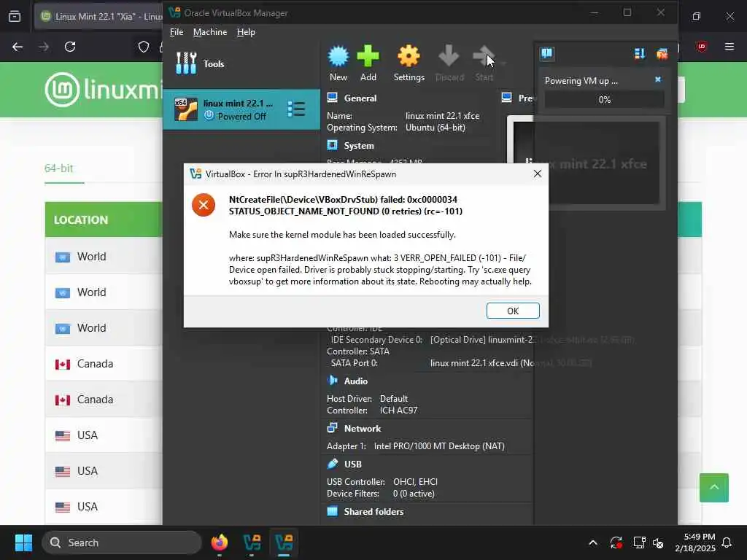
Task: Reload the Linux Mint browser page
Action: point(70,47)
